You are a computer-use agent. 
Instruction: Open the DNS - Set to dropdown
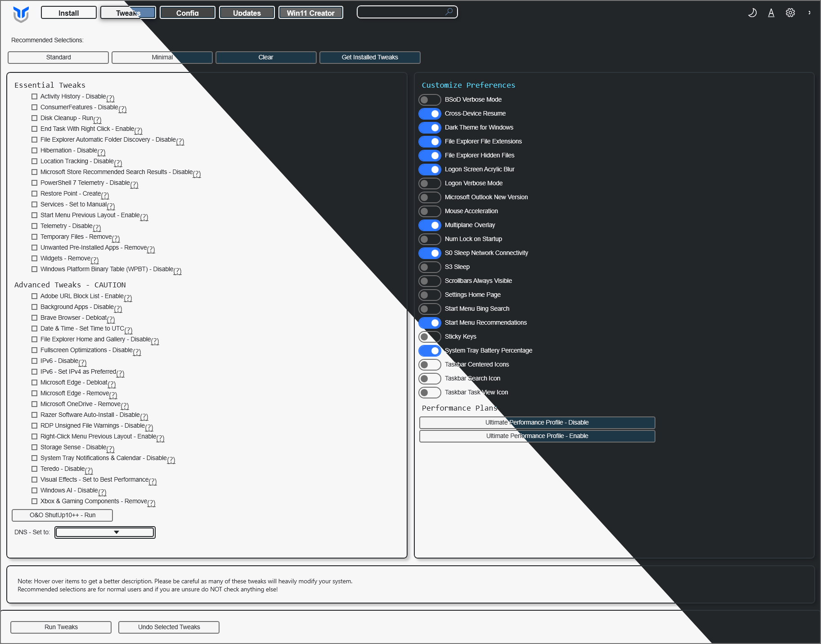[x=105, y=532]
